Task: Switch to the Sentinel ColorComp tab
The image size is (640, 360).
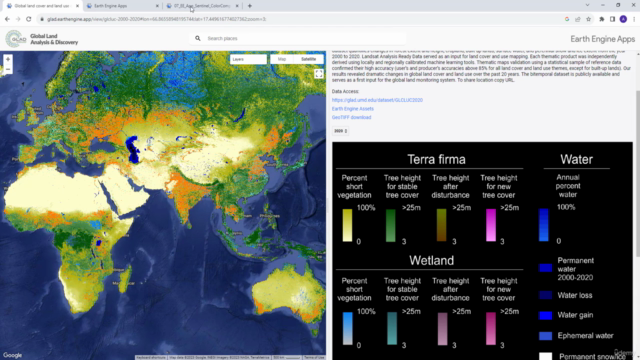Action: (202, 6)
